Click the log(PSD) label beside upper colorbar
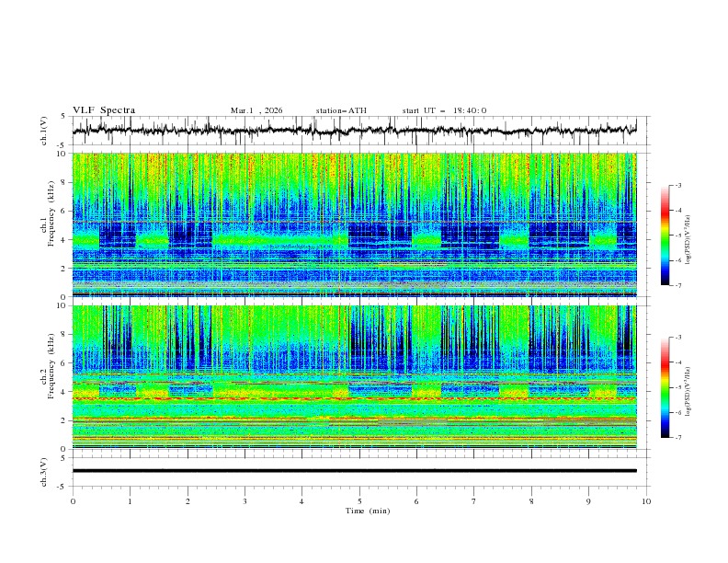 click(x=688, y=240)
